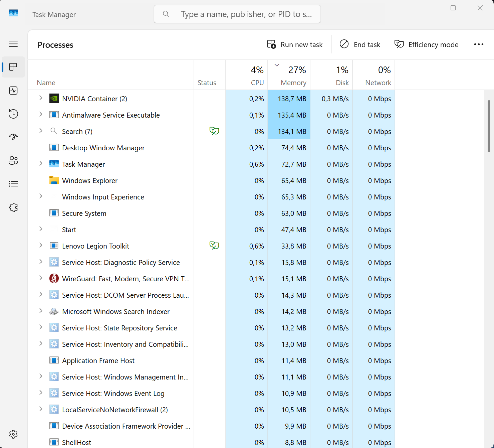Screen dimensions: 494x448
Task: Click the WireGuard process icon
Action: click(54, 279)
